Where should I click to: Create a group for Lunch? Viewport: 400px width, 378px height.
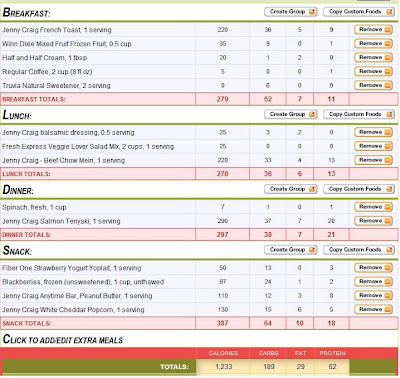[291, 114]
